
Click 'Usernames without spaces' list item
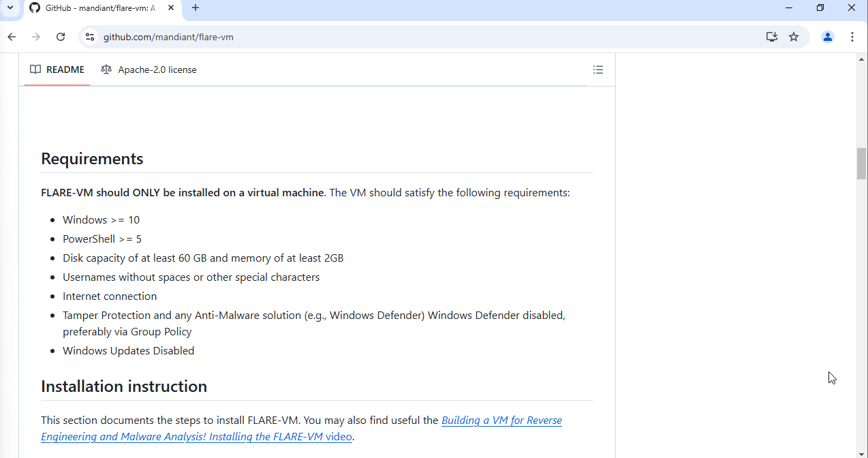(x=191, y=277)
